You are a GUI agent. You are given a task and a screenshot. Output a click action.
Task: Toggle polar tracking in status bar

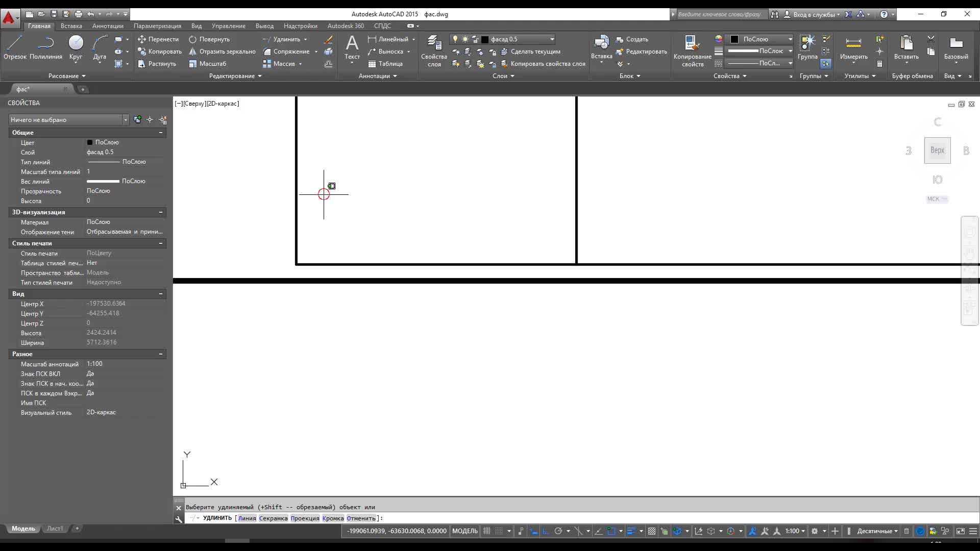tap(558, 531)
